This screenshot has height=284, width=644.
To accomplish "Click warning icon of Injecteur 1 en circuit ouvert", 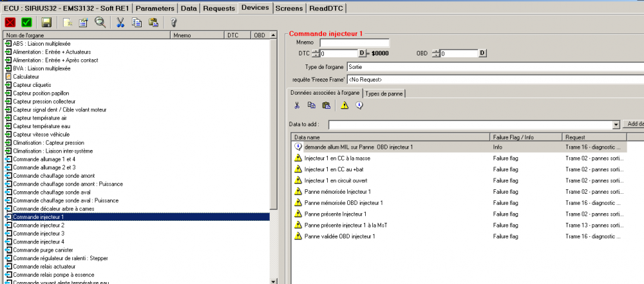I will (x=298, y=180).
